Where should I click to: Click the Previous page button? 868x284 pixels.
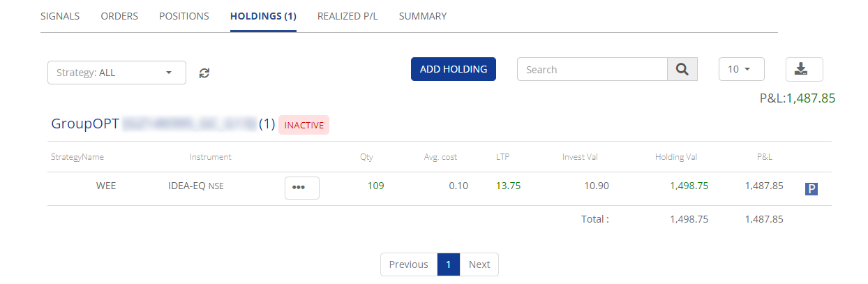pyautogui.click(x=408, y=264)
